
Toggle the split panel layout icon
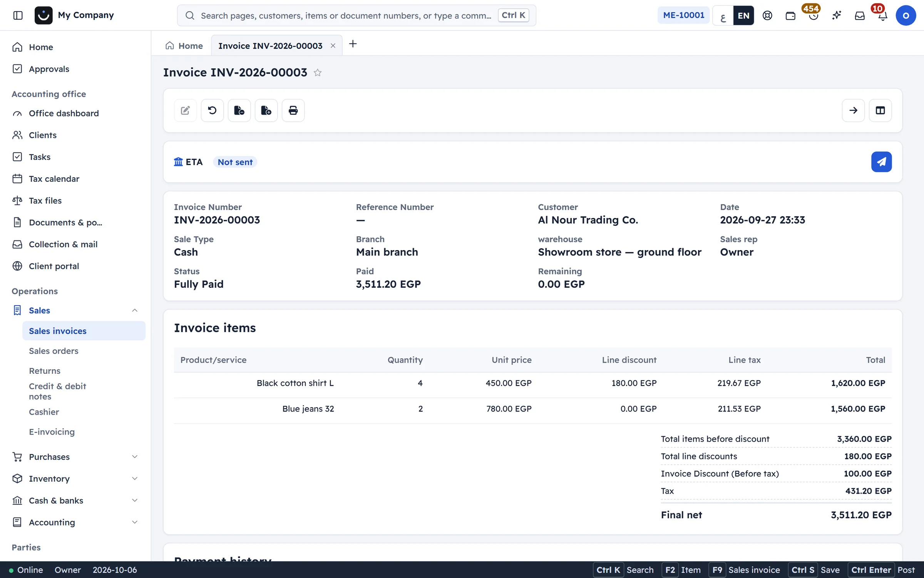880,111
